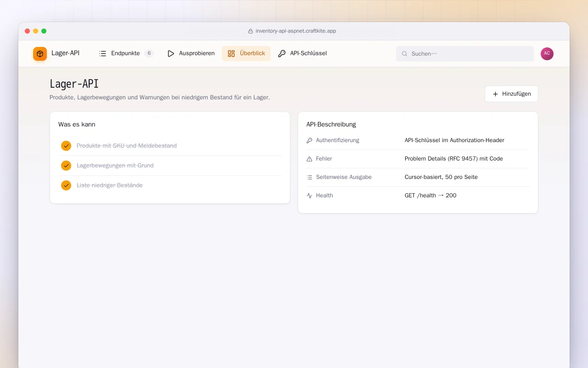Uncheck 'Liste niedriger Bestände'
This screenshot has height=368, width=588.
tap(66, 185)
